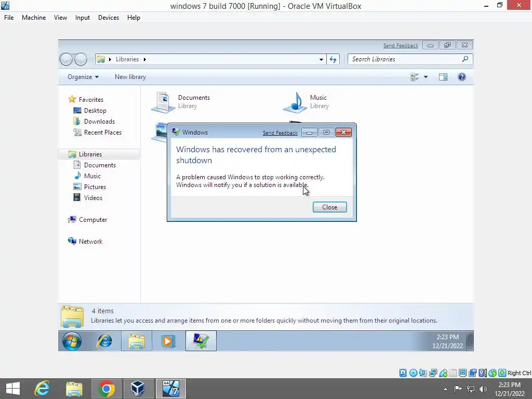The height and width of the screenshot is (399, 532).
Task: Click the Back navigation button
Action: (66, 59)
